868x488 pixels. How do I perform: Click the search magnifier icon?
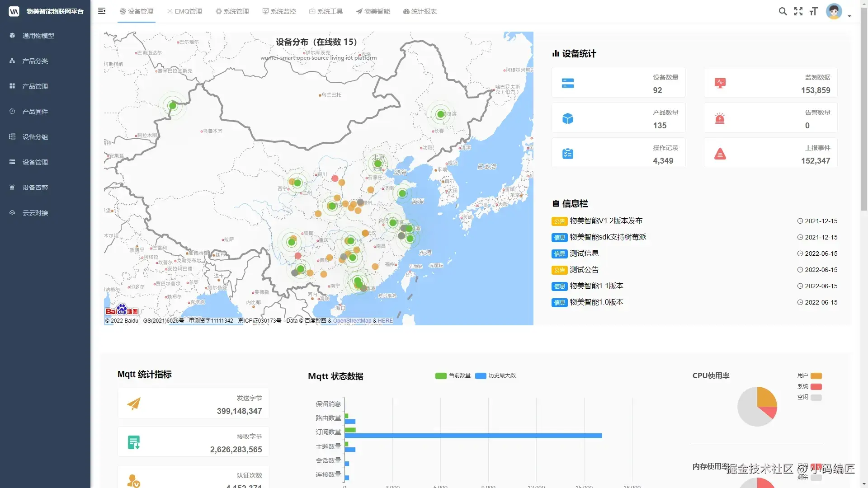click(x=783, y=11)
